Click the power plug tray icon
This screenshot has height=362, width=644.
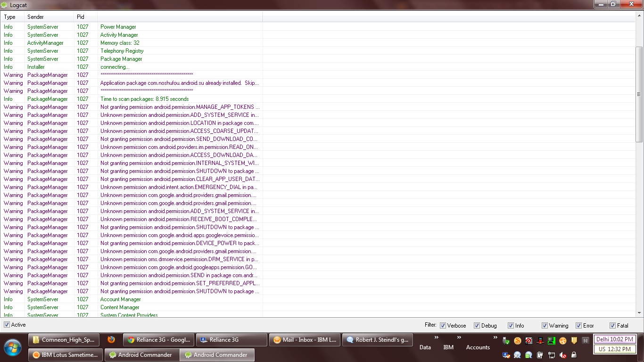tap(540, 355)
